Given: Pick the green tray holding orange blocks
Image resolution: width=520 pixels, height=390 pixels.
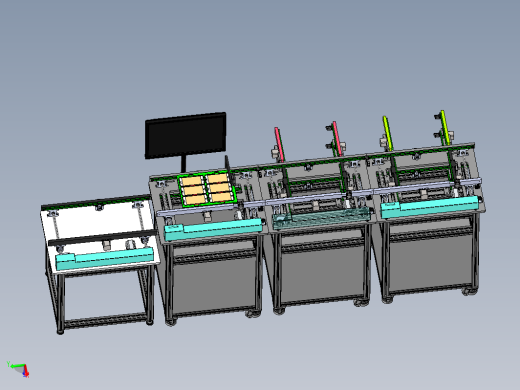Looking at the screenshot, I should point(207,190).
